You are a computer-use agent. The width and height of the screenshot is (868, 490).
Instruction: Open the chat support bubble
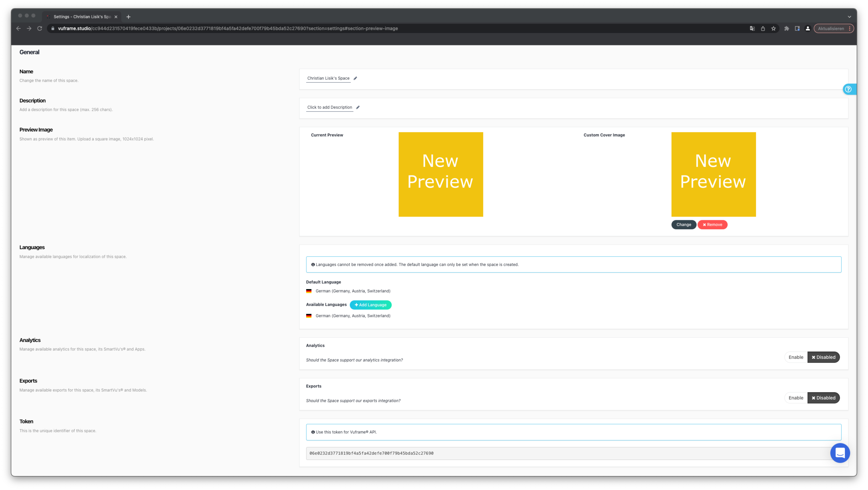pos(840,453)
